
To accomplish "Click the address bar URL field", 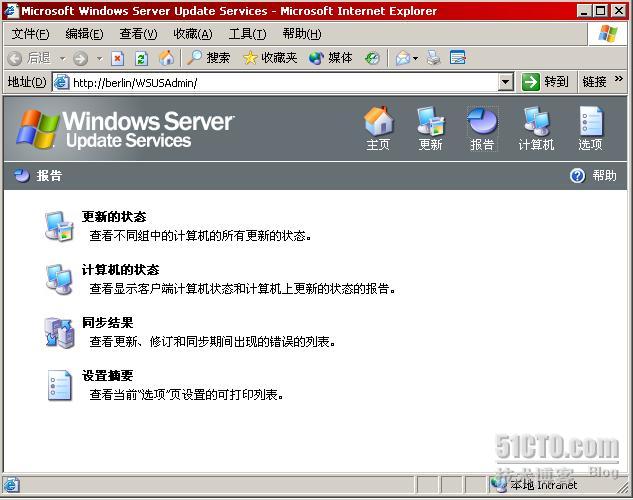I will (283, 83).
